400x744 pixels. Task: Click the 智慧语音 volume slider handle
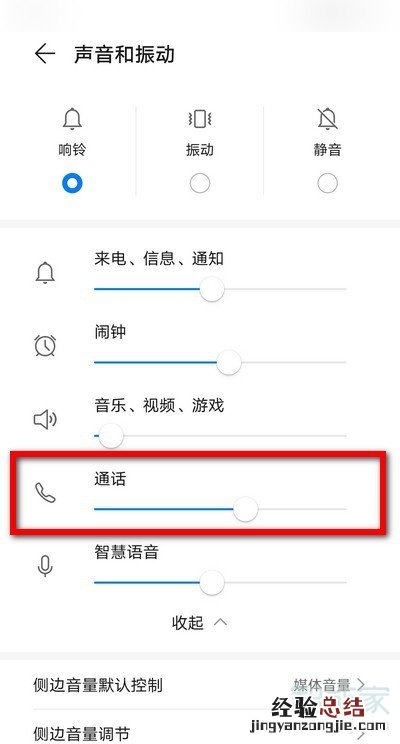[x=212, y=582]
